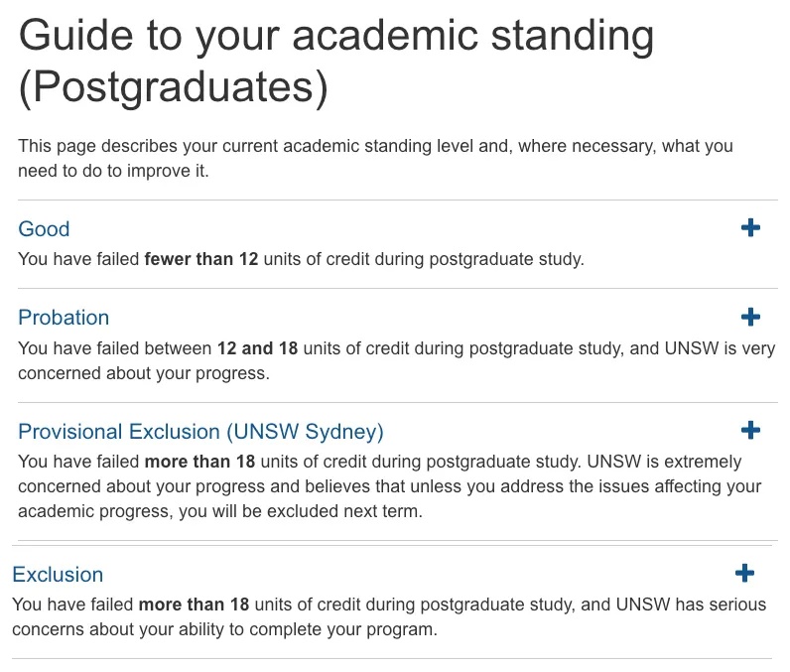
Task: Click the intro paragraph starting 'This page describes'
Action: tap(375, 158)
